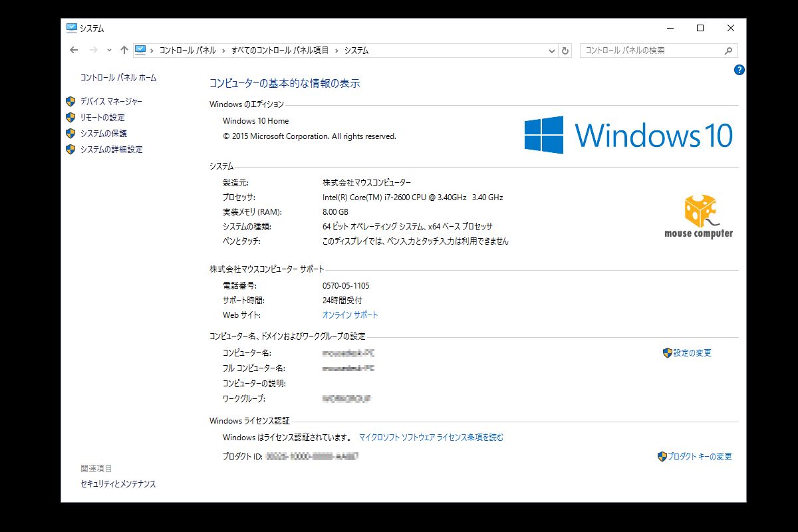
Task: Click the 64 ビット system type value
Action: 407,227
